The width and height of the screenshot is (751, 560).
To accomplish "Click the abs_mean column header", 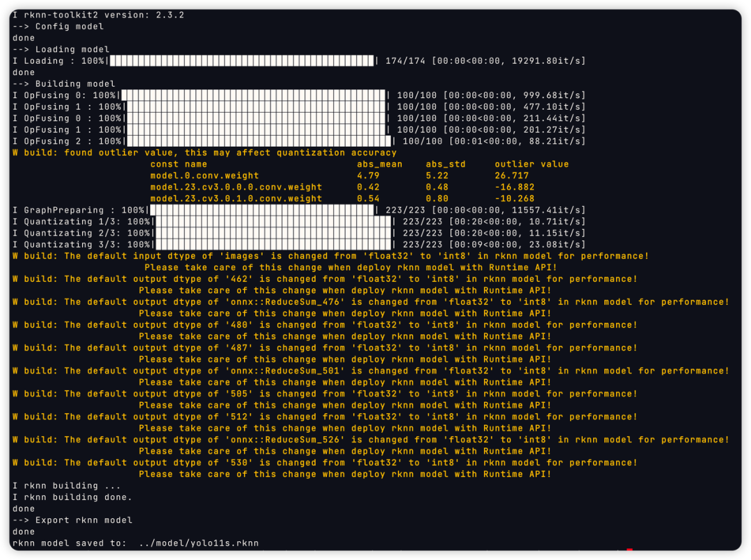I will coord(379,163).
